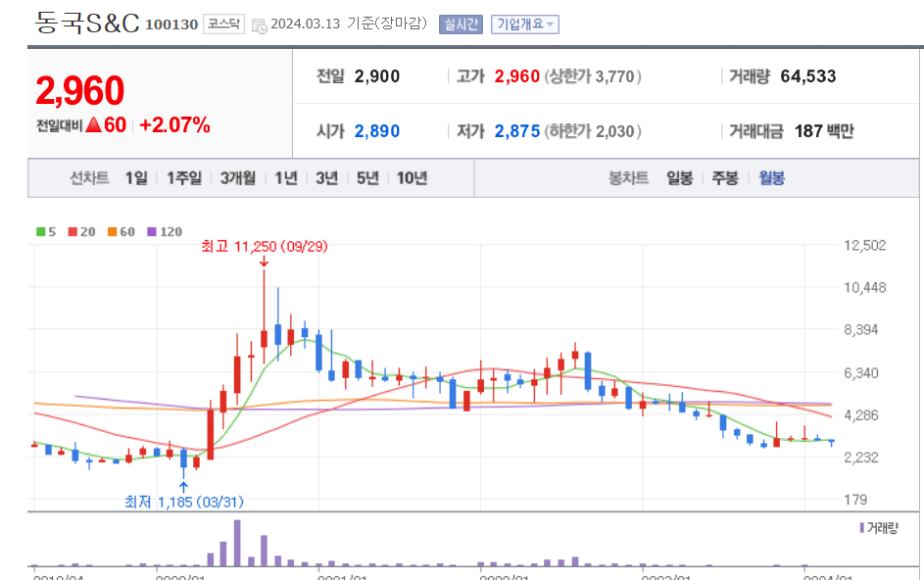Click the calendar icon beside date 2024.03.13
This screenshot has height=580, width=924.
click(x=260, y=25)
